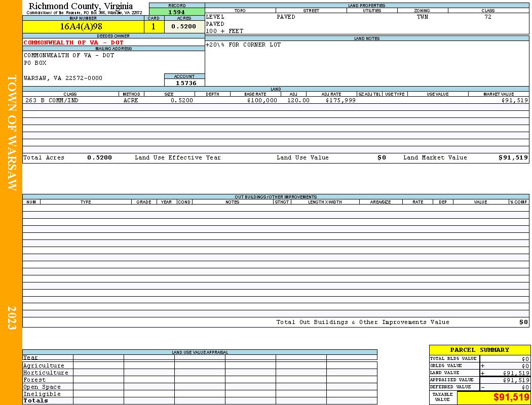Click the APPRAISED VALUE row in summary
The width and height of the screenshot is (532, 405).
point(479,380)
